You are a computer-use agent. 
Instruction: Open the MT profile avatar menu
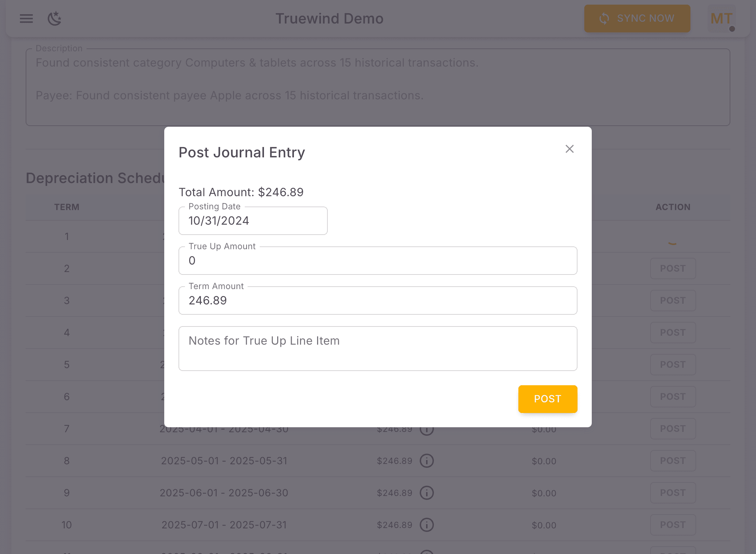pyautogui.click(x=721, y=19)
